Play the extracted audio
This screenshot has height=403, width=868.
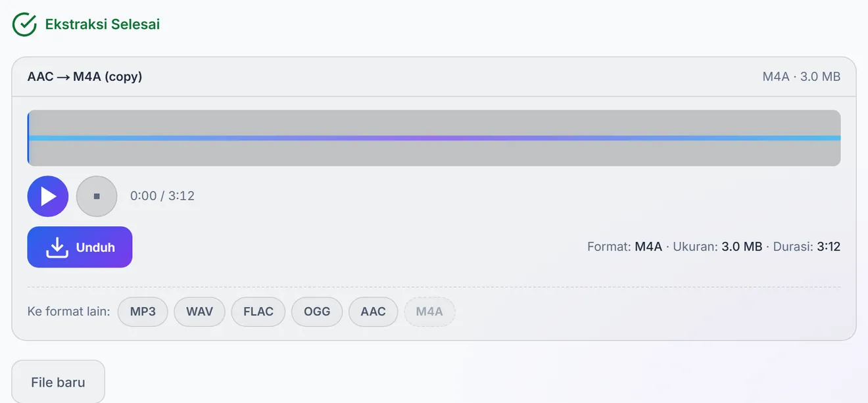48,196
